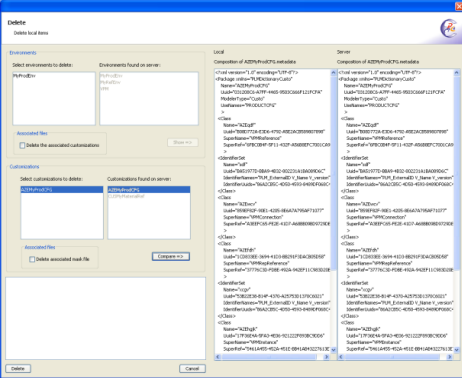Image resolution: width=462 pixels, height=378 pixels.
Task: Click the Delete button at bottom
Action: [x=18, y=369]
